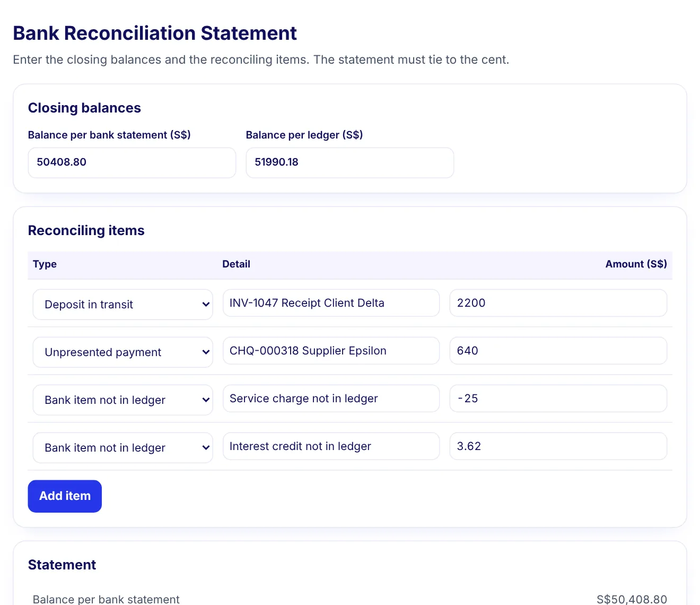
Task: Add a new reconciling item
Action: tap(65, 496)
